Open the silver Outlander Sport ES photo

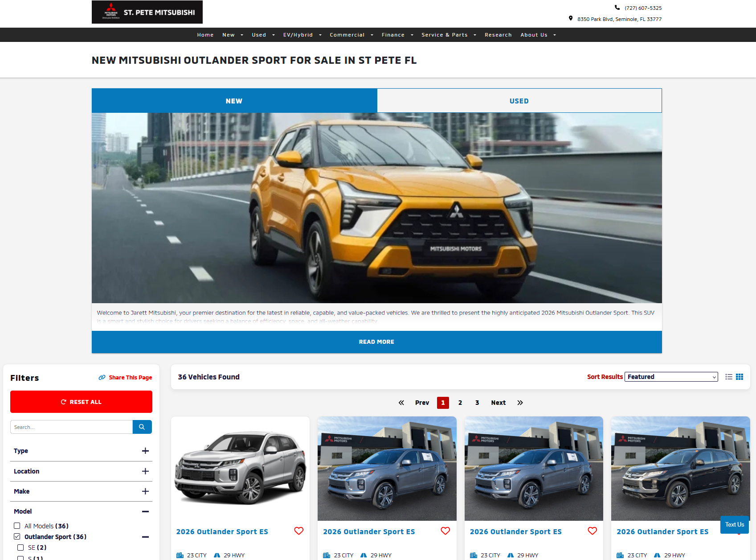click(241, 469)
